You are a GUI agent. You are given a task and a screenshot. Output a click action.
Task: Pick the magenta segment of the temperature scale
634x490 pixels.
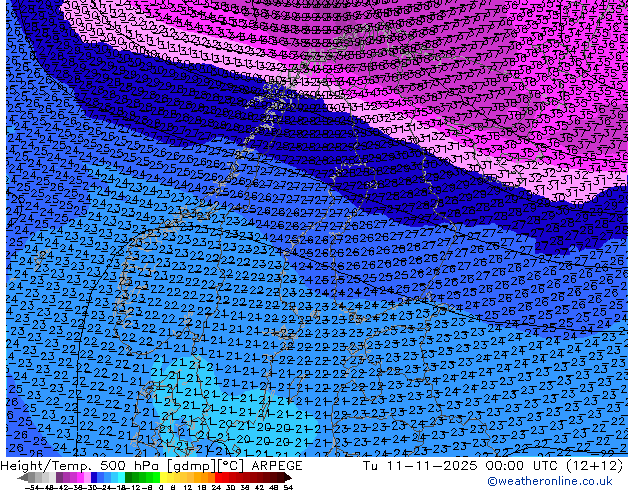80,478
